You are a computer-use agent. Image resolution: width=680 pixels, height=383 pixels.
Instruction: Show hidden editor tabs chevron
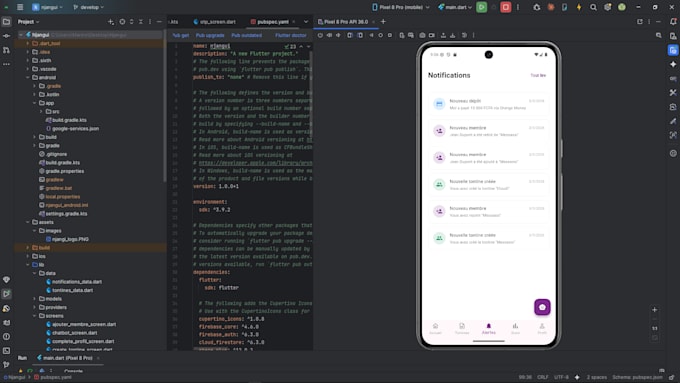click(x=306, y=22)
